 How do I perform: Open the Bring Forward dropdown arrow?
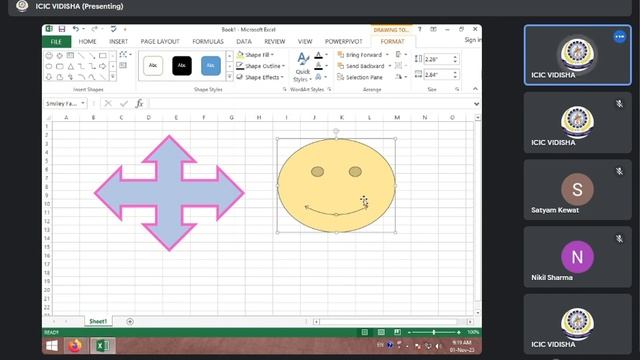pos(387,55)
